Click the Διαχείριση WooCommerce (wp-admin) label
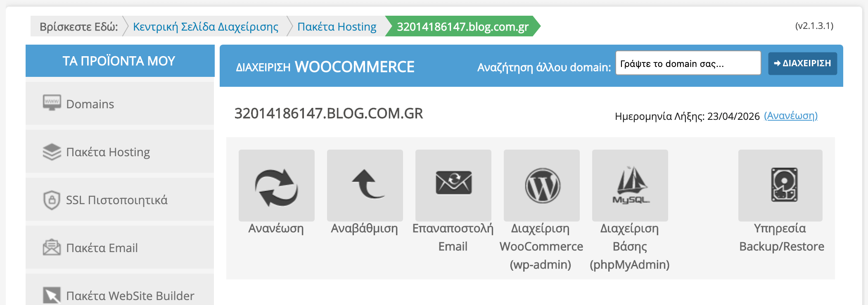This screenshot has height=305, width=868. 541,246
